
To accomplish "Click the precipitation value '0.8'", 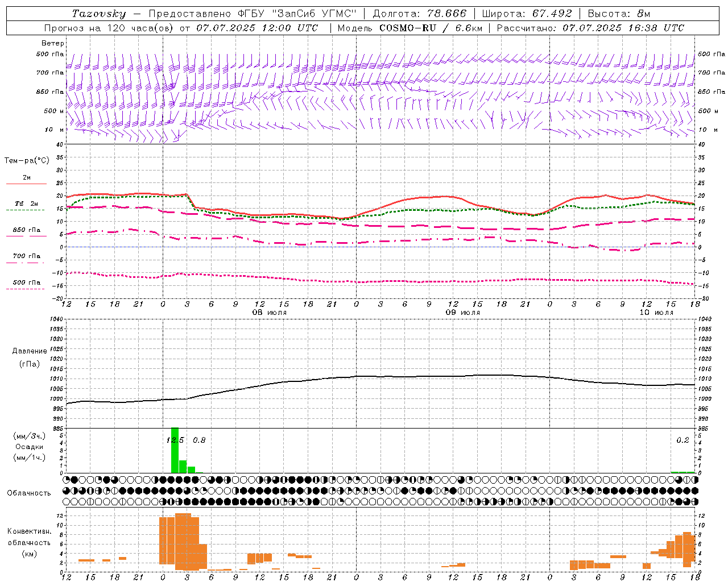I will [x=199, y=440].
